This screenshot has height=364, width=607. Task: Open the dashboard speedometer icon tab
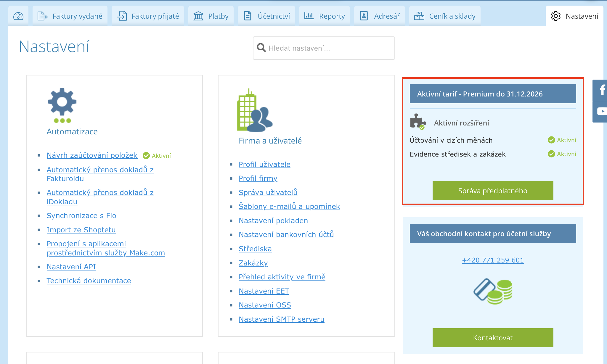18,16
